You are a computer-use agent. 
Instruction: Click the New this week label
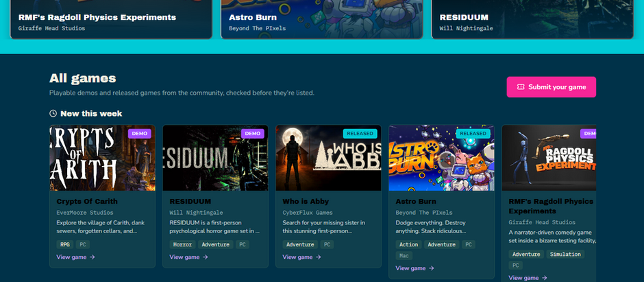click(x=91, y=113)
